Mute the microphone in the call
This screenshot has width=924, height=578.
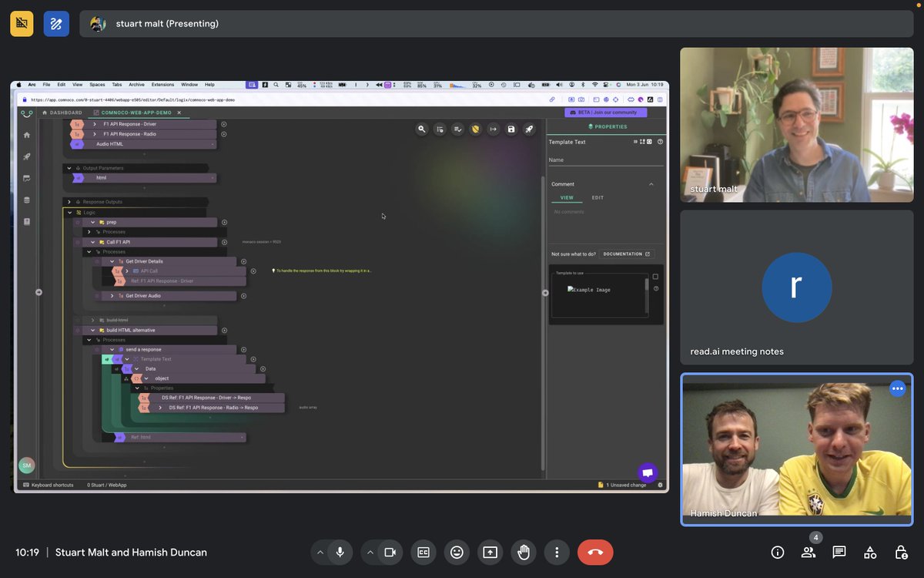point(340,552)
